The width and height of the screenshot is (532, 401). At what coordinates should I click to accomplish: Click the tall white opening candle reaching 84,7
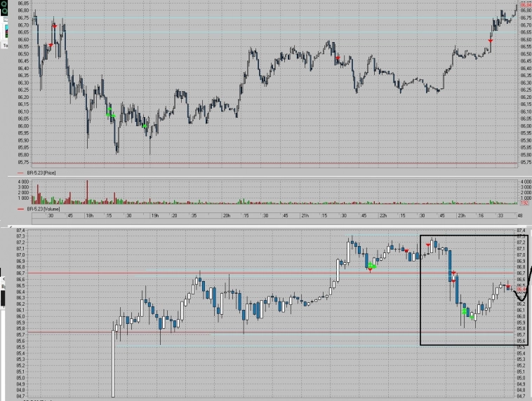click(113, 363)
